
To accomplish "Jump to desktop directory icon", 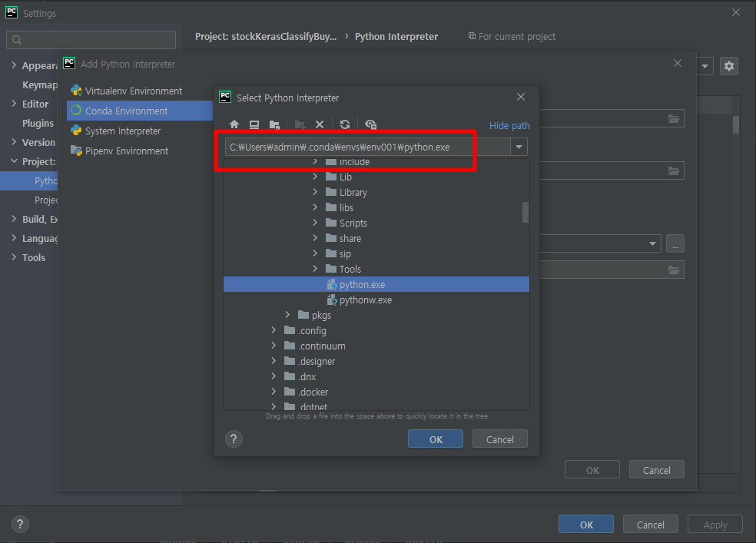I will (x=254, y=124).
